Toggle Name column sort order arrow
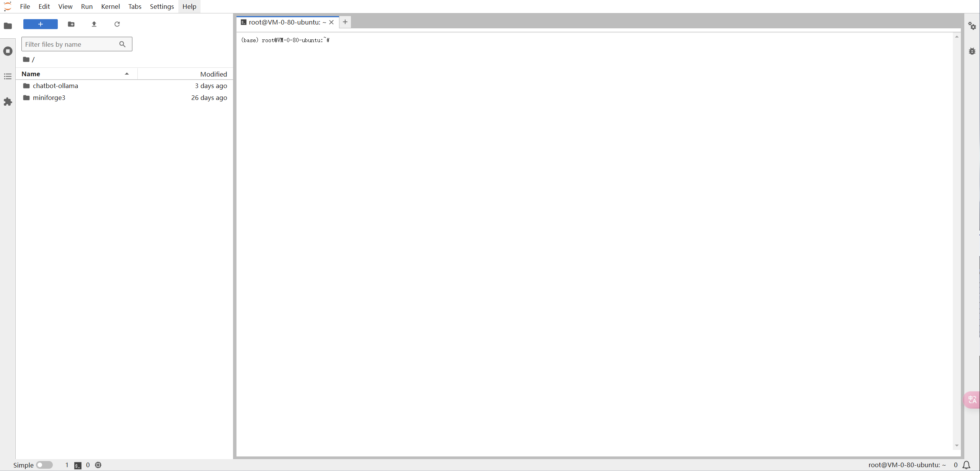Viewport: 980px width, 471px height. [x=127, y=74]
